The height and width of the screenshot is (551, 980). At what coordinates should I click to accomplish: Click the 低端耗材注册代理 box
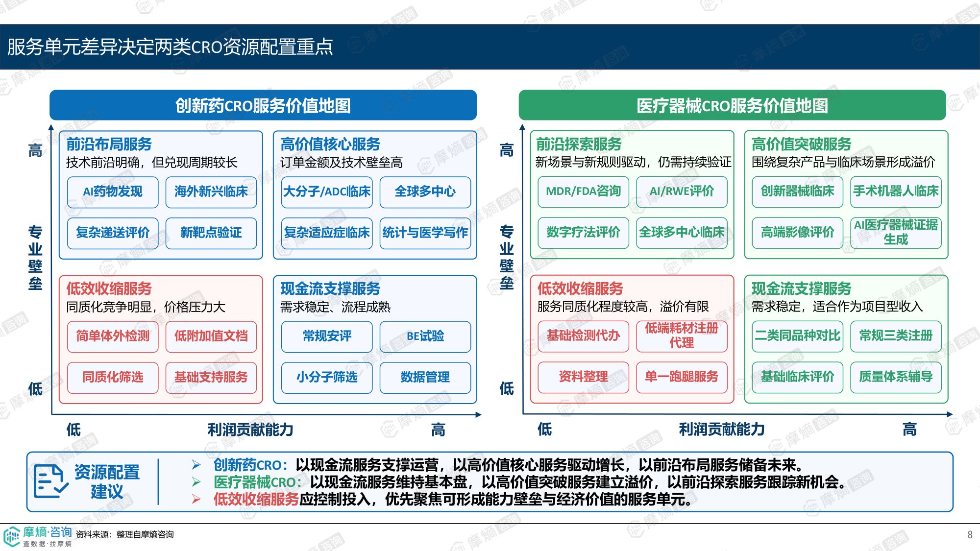(682, 335)
